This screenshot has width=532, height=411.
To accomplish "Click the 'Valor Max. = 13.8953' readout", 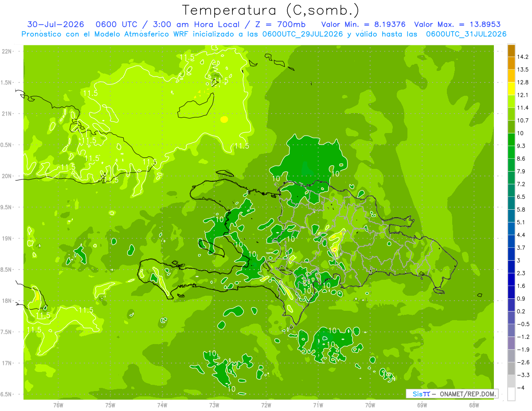I will pyautogui.click(x=458, y=24).
